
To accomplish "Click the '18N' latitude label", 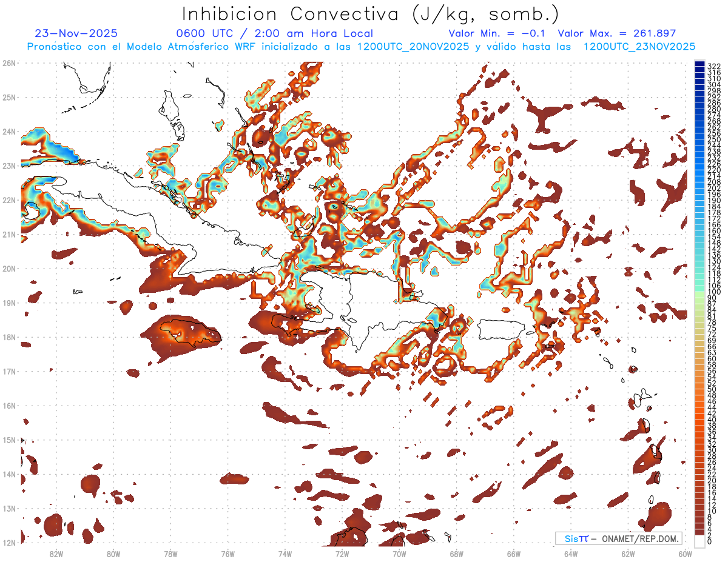I will (9, 337).
